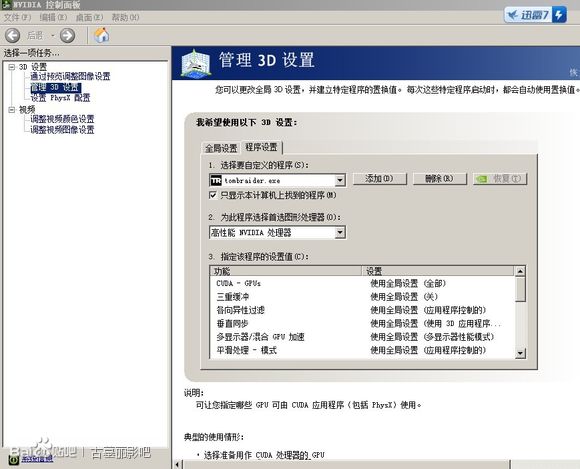The width and height of the screenshot is (580, 469).
Task: Open the 桌面(K) menu
Action: 89,17
